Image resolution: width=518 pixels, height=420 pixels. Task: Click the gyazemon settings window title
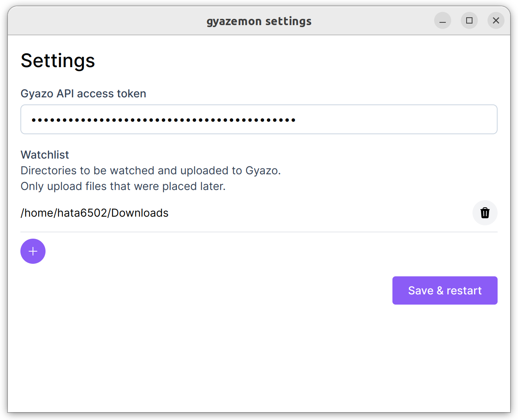(x=259, y=21)
